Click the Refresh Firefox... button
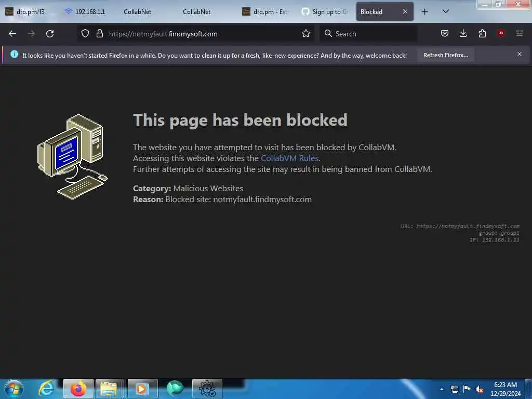This screenshot has width=532, height=399. 445,55
